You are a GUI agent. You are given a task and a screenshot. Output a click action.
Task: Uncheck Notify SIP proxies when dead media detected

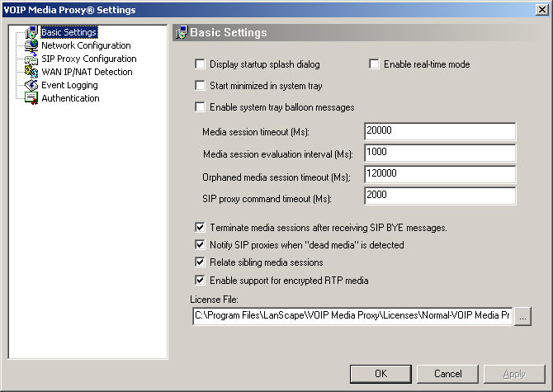200,244
